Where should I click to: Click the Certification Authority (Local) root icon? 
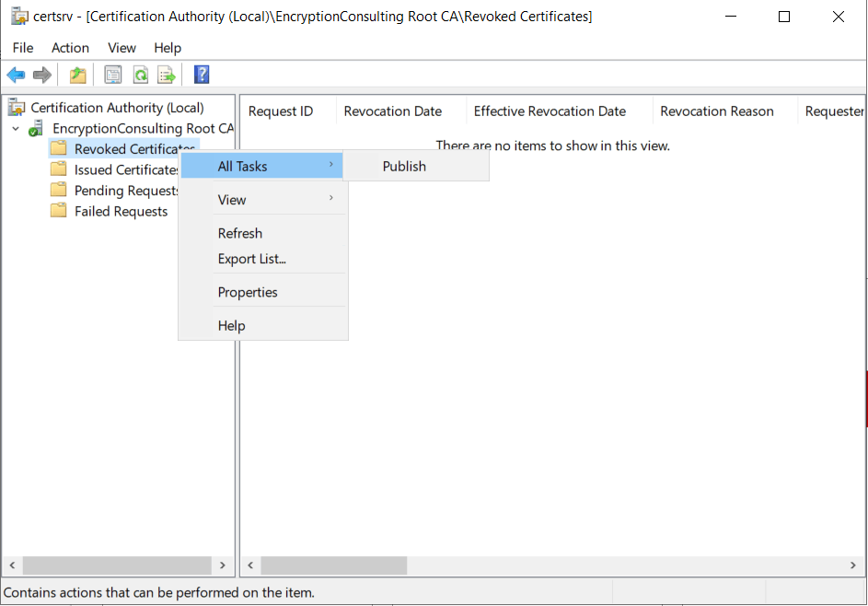17,108
